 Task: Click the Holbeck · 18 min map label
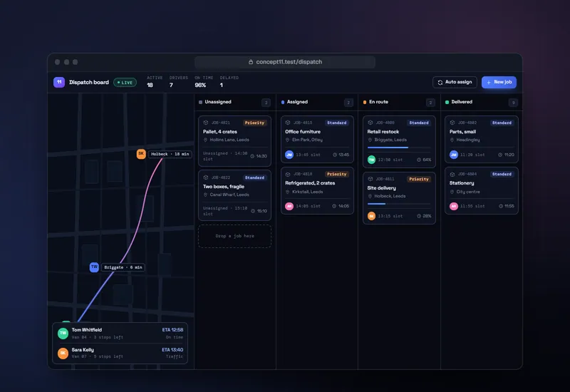tap(170, 154)
